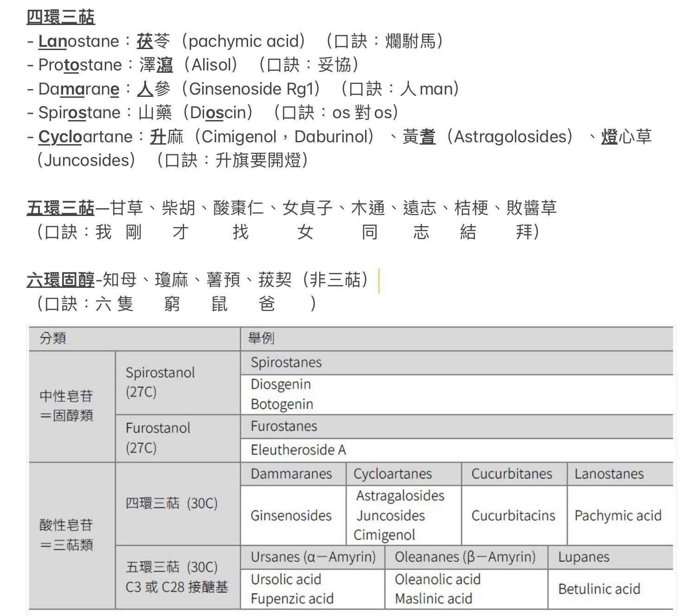Click the underlined heading 五環三萜

61,208
